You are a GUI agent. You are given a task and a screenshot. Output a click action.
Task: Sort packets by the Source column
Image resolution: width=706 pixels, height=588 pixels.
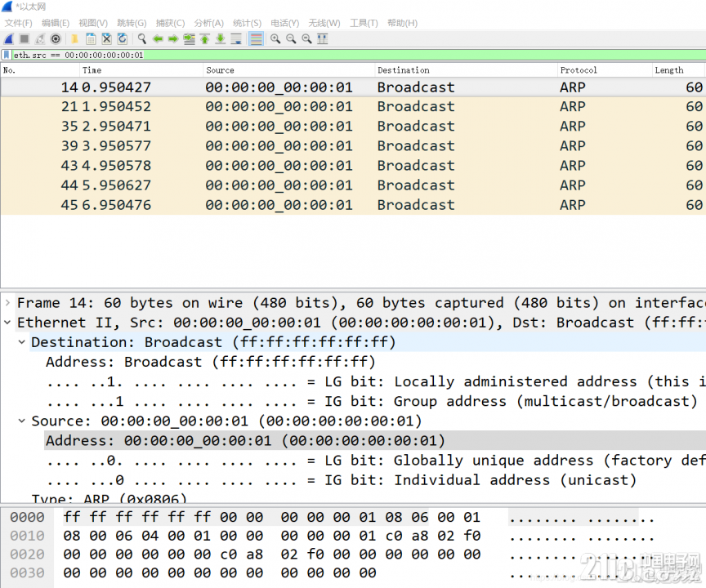[x=289, y=70]
